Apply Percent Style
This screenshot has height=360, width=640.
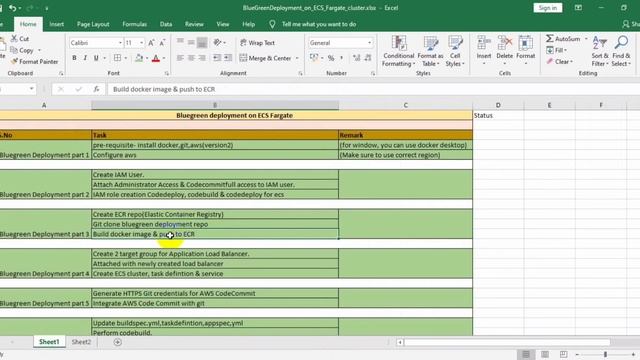[x=331, y=58]
